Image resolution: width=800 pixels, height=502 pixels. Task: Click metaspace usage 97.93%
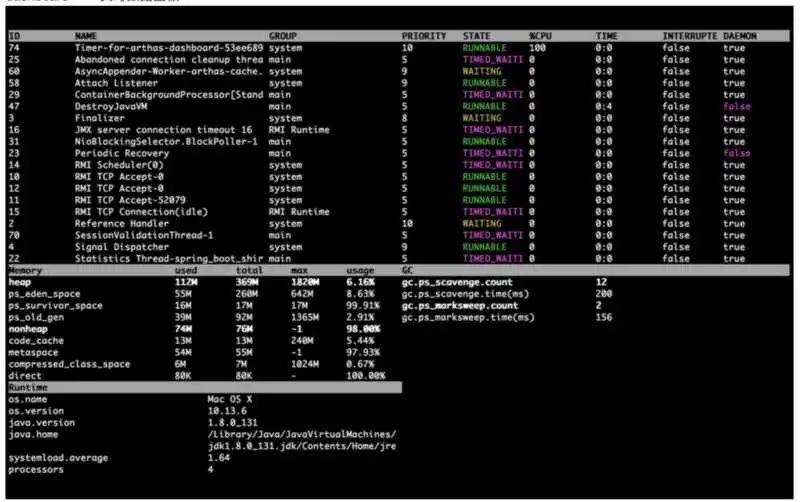click(x=363, y=353)
